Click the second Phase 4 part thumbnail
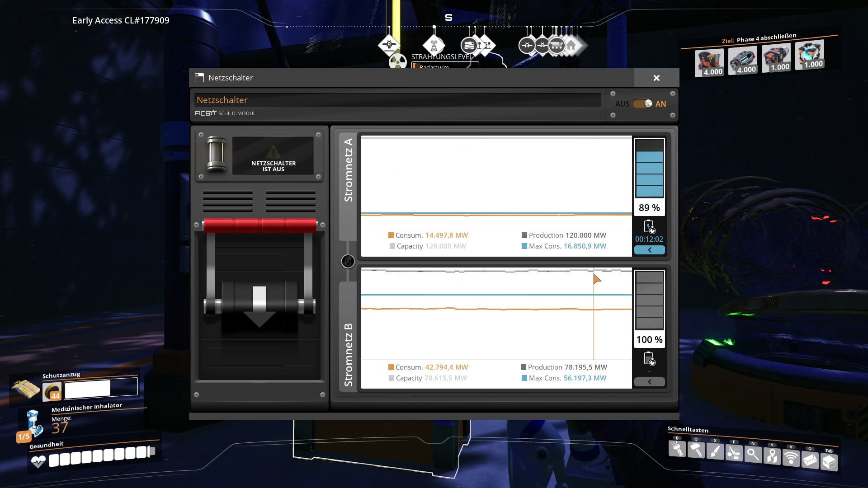The image size is (868, 488). [x=742, y=60]
